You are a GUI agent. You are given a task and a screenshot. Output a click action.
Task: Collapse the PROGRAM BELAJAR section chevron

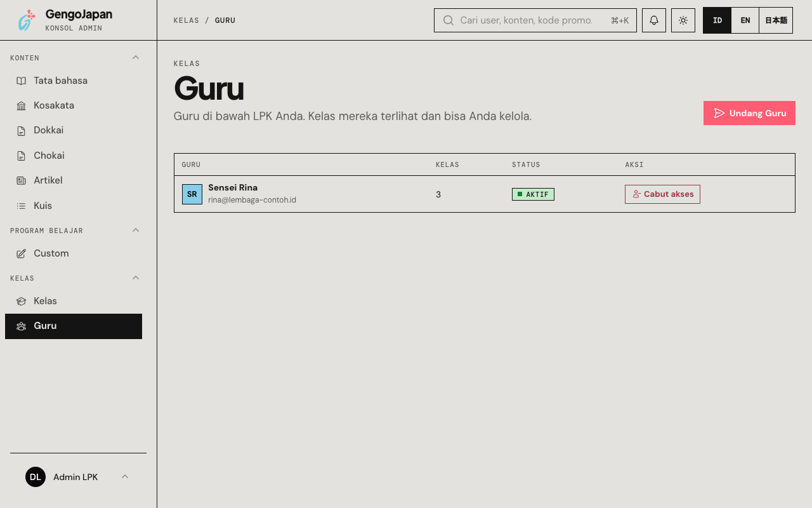tap(136, 231)
